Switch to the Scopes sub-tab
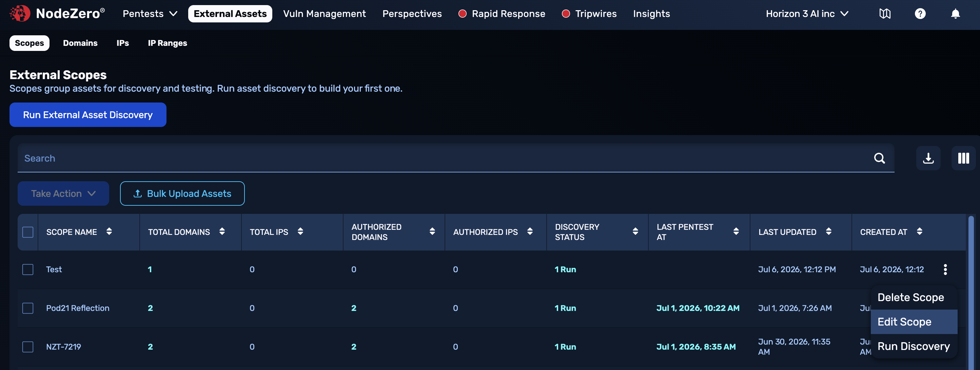The height and width of the screenshot is (370, 980). 29,43
